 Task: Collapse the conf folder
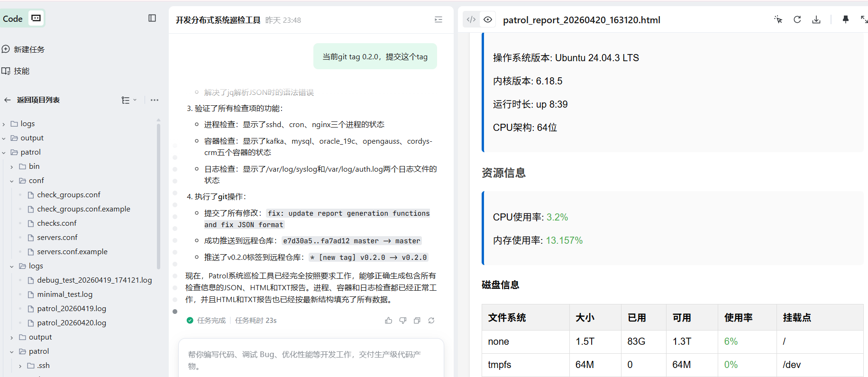point(12,181)
